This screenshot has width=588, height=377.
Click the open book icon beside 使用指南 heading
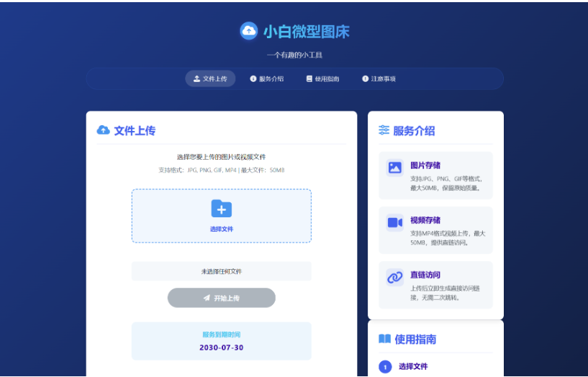(385, 339)
